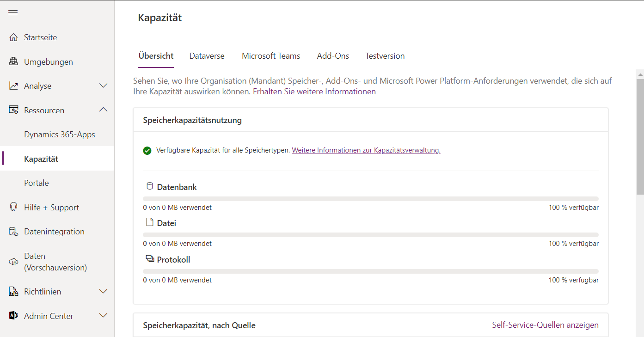Click Self-Service-Quellen anzeigen
Screen dimensions: 644x337
[x=545, y=325]
